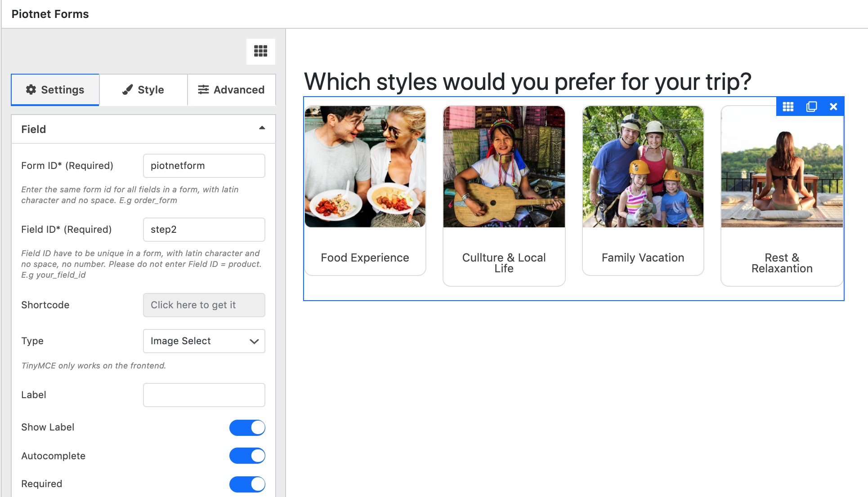Duplicate the selected image select widget
Screen dimensions: 868x497
point(811,106)
